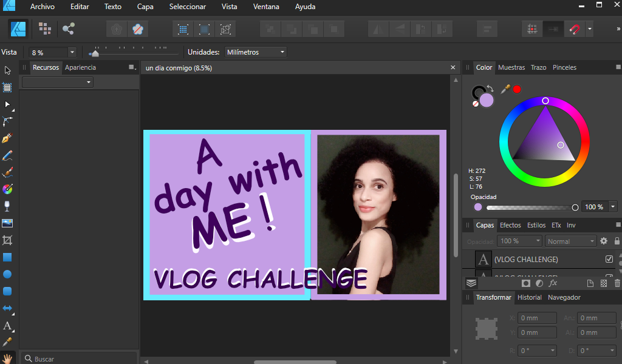Switch to the Efectos tab
Image resolution: width=622 pixels, height=364 pixels.
click(510, 225)
